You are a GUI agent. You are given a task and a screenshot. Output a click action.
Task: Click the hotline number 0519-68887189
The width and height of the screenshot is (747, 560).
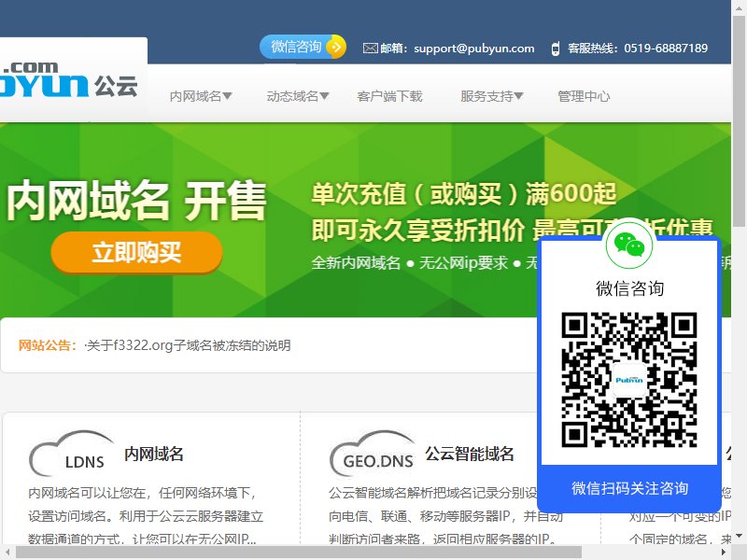click(x=666, y=49)
